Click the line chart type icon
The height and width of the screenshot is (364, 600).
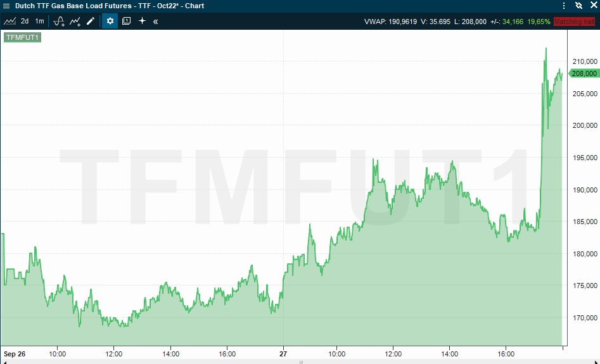pyautogui.click(x=10, y=21)
